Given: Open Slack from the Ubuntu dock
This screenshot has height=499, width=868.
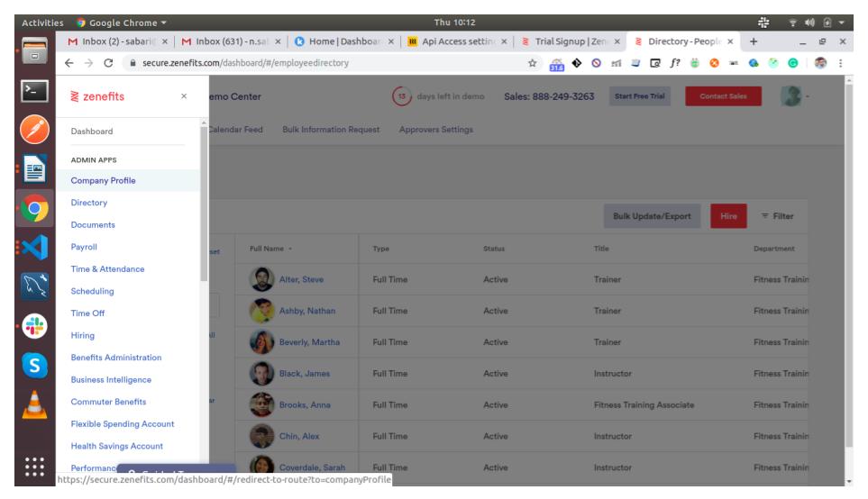Looking at the screenshot, I should (34, 326).
